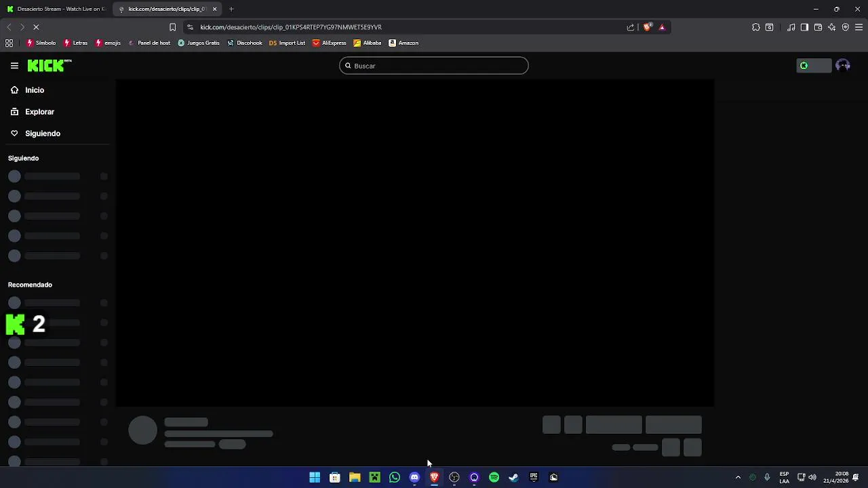Click the microphone tray icon

[767, 477]
